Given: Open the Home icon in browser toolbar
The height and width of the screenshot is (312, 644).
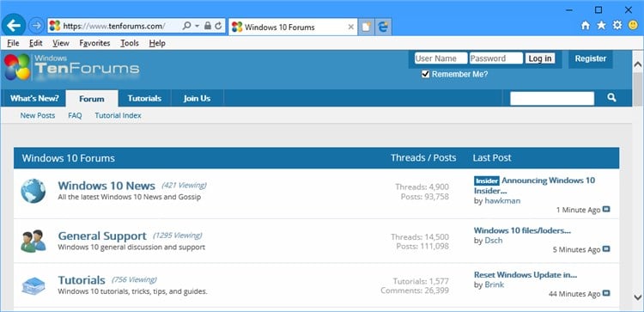Looking at the screenshot, I should 586,26.
